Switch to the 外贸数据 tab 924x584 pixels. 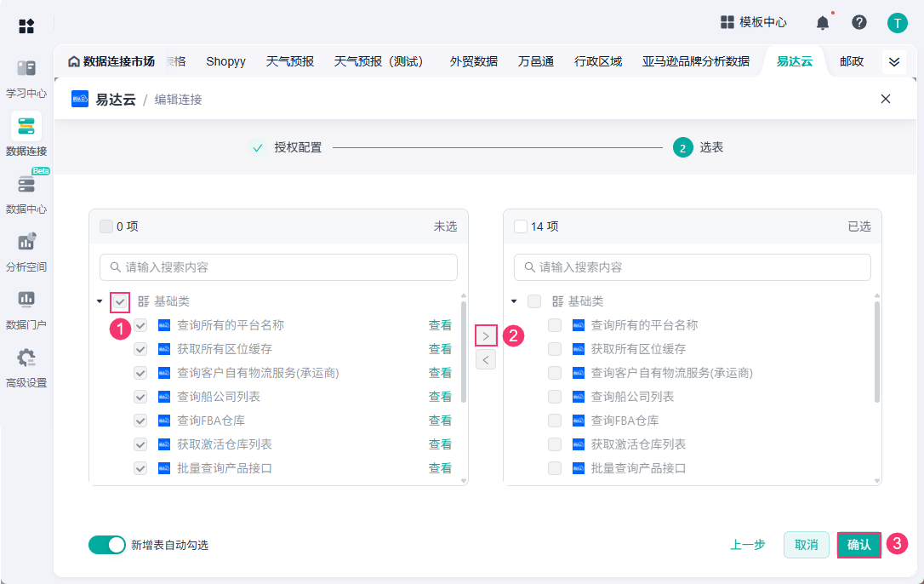click(474, 61)
